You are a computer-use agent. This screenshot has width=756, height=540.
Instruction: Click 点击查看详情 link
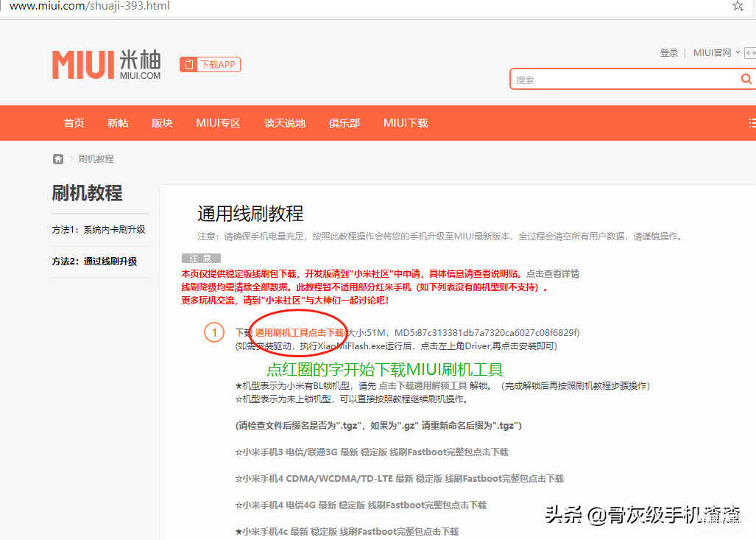[553, 273]
